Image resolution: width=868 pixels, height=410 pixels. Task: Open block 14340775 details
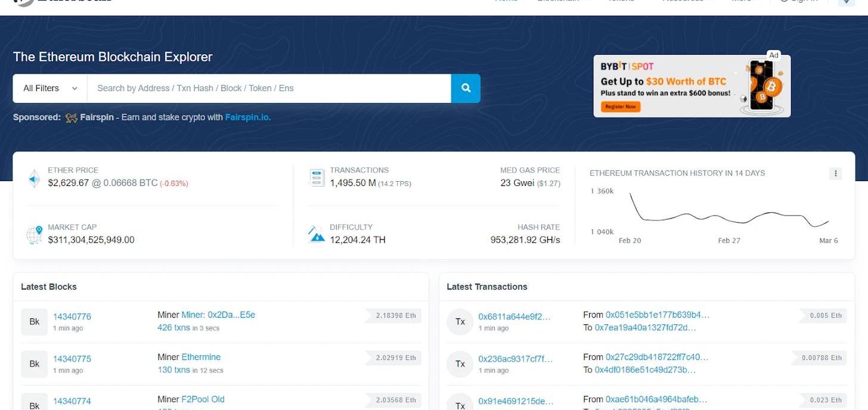(72, 359)
